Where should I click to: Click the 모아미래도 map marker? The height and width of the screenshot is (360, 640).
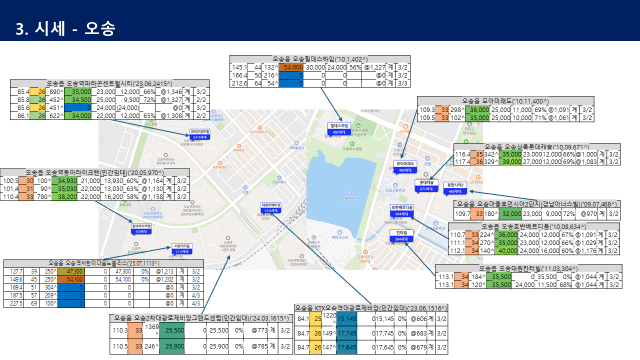coord(405,167)
